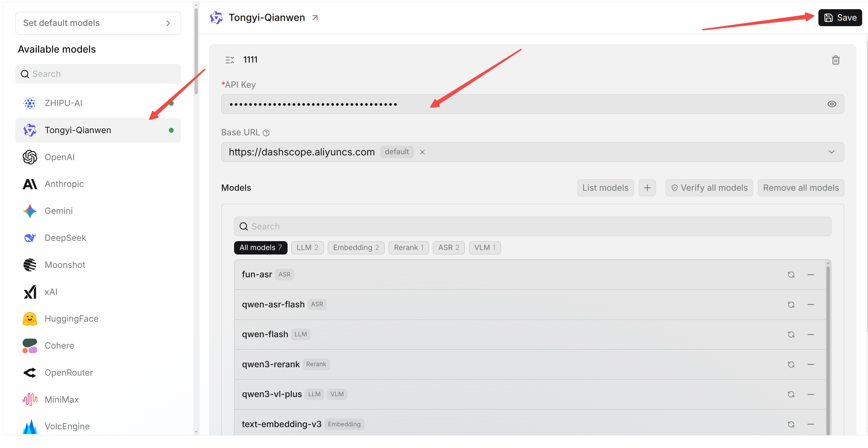The width and height of the screenshot is (868, 448).
Task: Expand the Base URL dropdown
Action: point(831,152)
